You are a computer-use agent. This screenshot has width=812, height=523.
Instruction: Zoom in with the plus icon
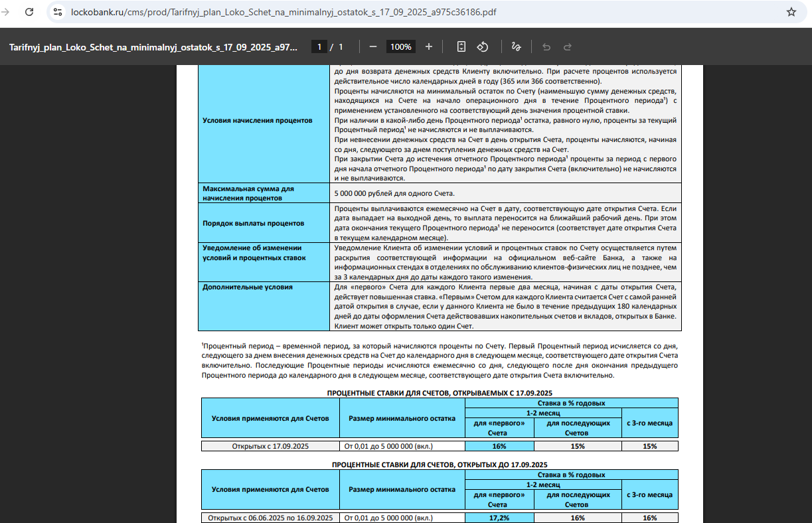(x=429, y=47)
